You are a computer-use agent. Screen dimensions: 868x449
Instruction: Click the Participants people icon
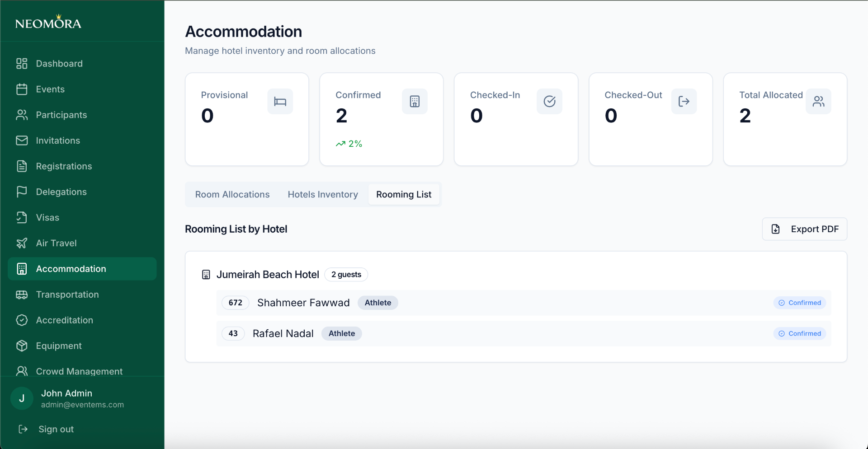pos(22,115)
